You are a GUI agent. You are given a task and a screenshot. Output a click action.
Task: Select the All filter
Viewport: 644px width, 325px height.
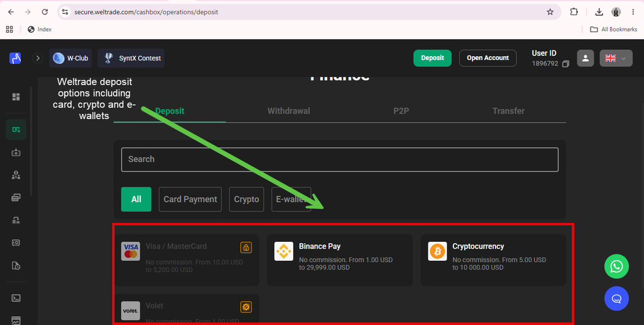click(x=136, y=199)
